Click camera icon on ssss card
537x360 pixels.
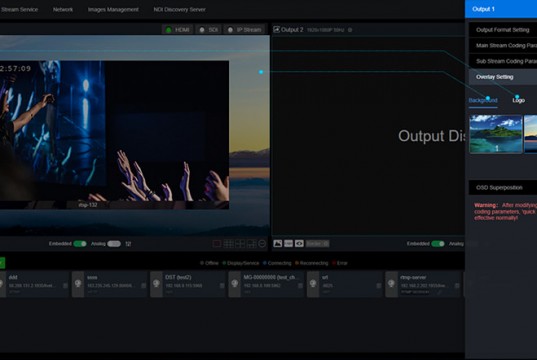(x=78, y=284)
